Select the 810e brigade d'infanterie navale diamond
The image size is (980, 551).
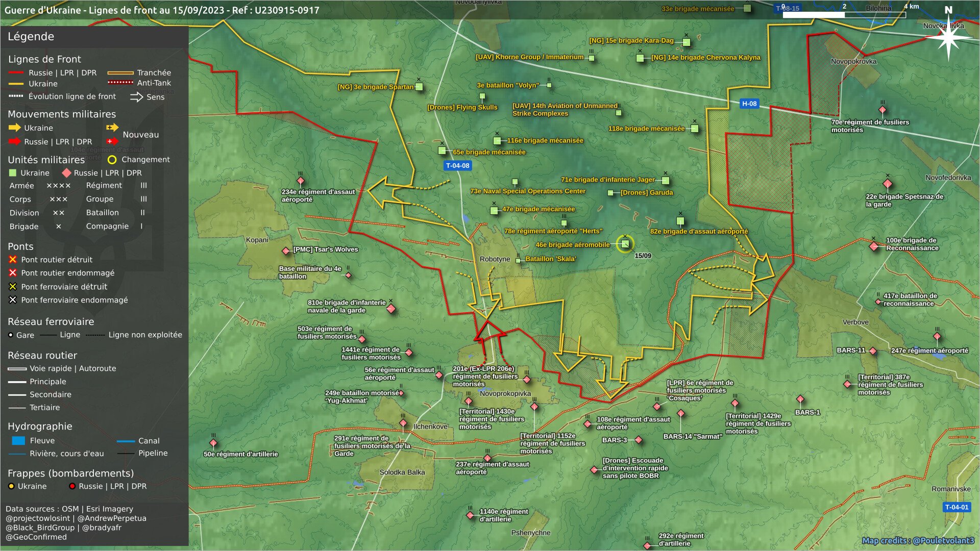click(x=391, y=309)
